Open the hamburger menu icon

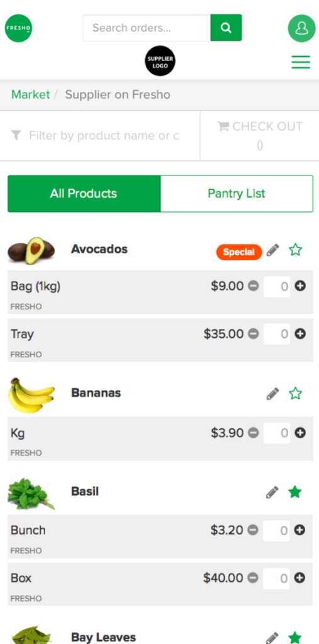[x=301, y=62]
